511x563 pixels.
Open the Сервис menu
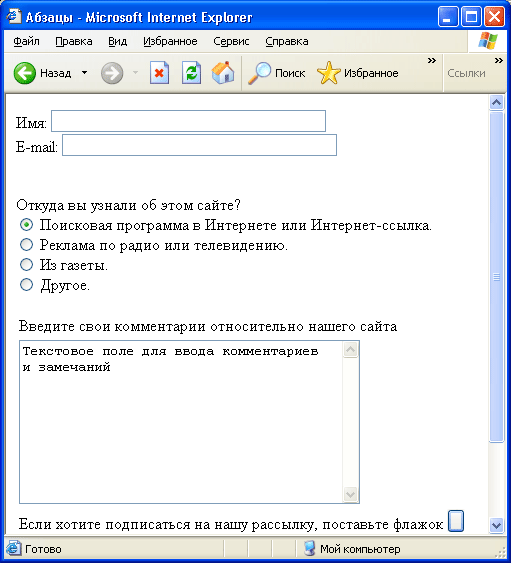(231, 42)
